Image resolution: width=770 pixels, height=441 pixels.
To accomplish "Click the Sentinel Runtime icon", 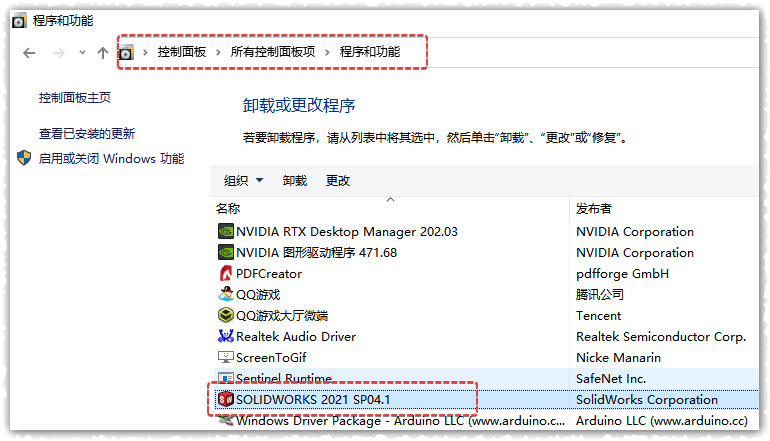I will pos(225,378).
